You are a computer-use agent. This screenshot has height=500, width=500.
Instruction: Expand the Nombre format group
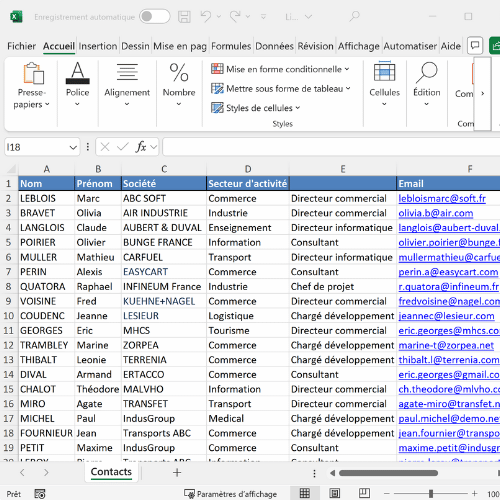click(179, 85)
